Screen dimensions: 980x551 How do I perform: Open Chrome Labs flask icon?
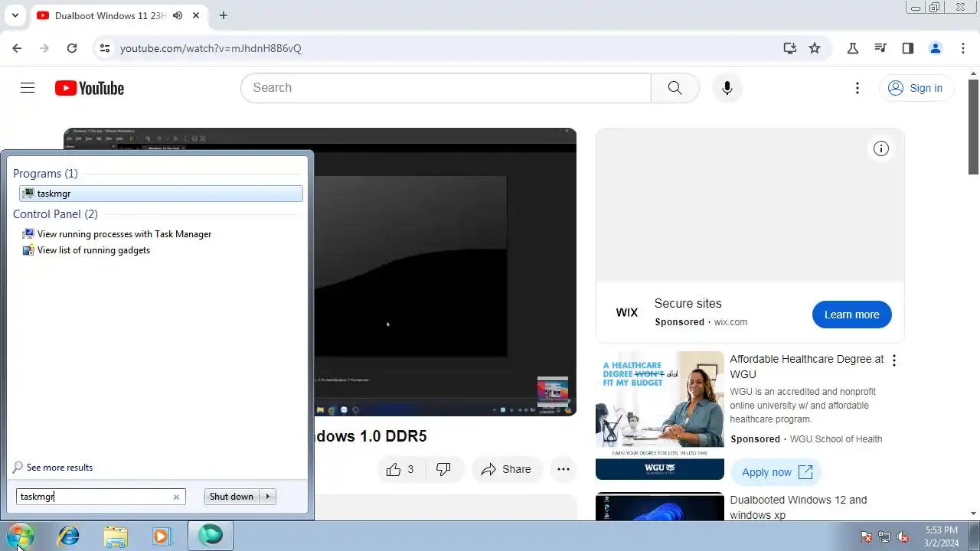tap(853, 48)
